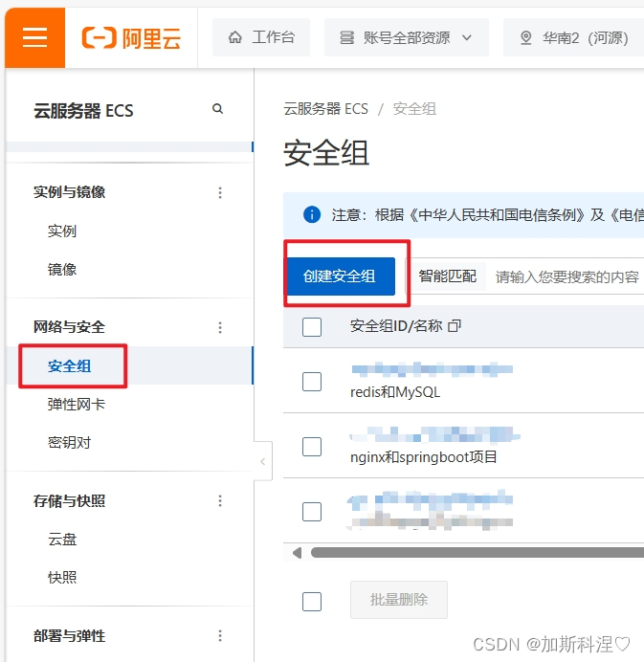Open more options for 实例与镜像
Image resolution: width=644 pixels, height=662 pixels.
click(x=220, y=192)
